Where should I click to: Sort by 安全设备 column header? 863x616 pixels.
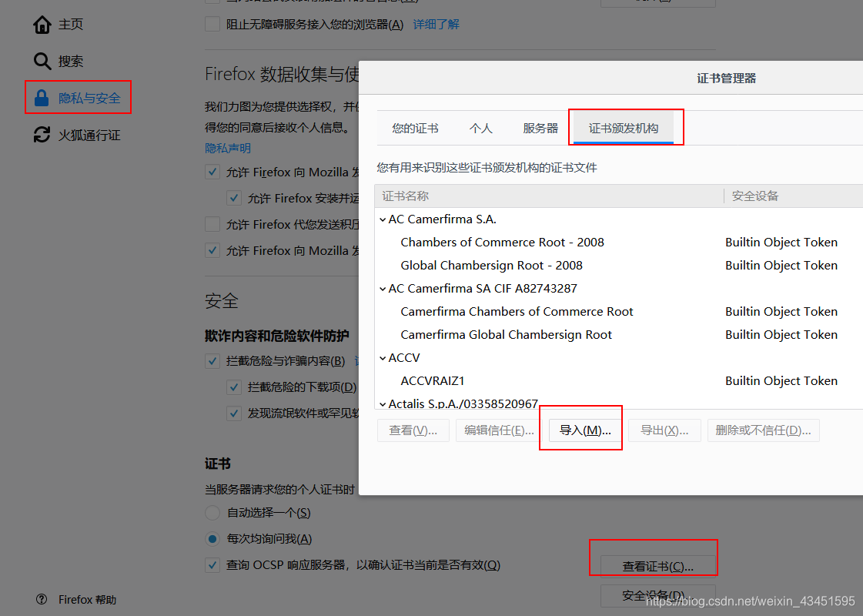tap(794, 196)
